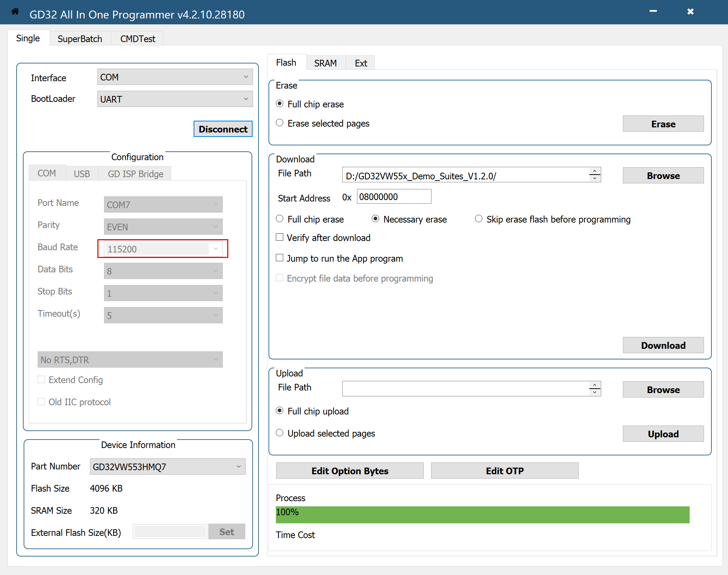Select Upload selected pages radio button
The height and width of the screenshot is (575, 728).
pyautogui.click(x=280, y=433)
